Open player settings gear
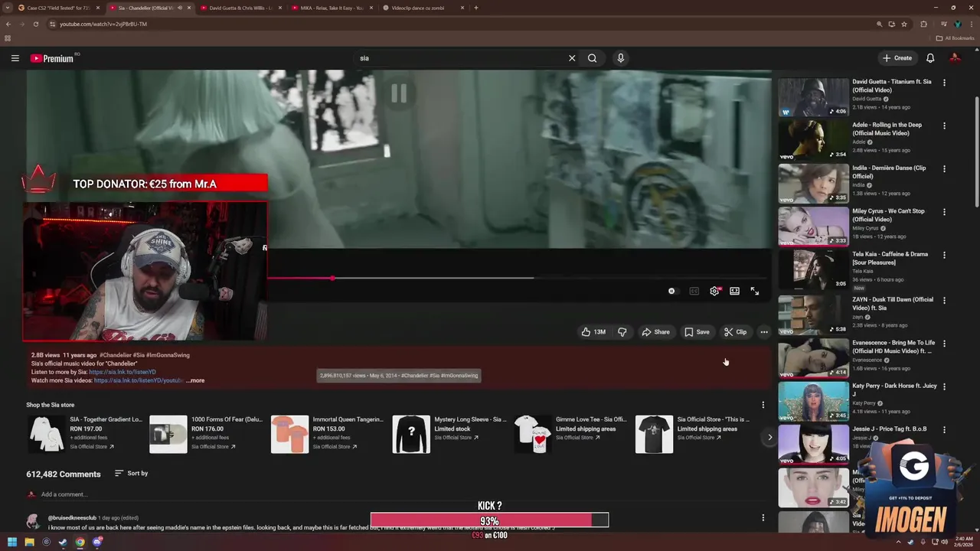The height and width of the screenshot is (551, 980). [714, 291]
